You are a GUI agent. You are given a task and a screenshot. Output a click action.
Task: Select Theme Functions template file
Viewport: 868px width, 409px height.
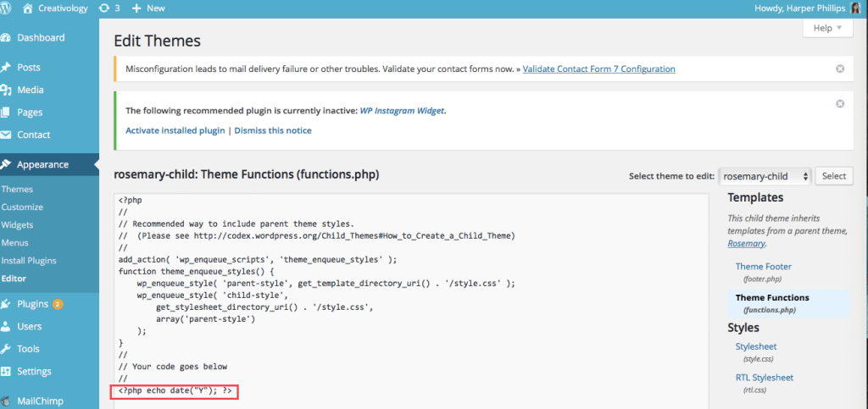(772, 297)
